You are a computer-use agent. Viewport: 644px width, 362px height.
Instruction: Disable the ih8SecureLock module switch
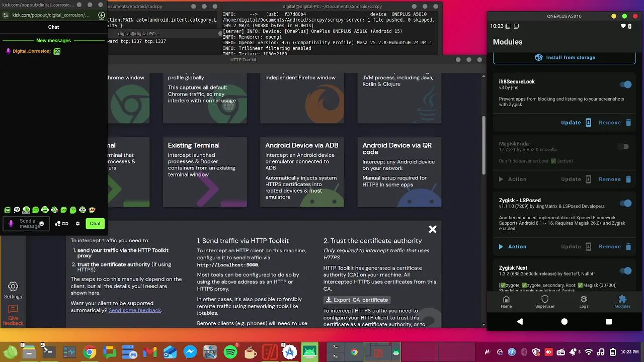[625, 84]
